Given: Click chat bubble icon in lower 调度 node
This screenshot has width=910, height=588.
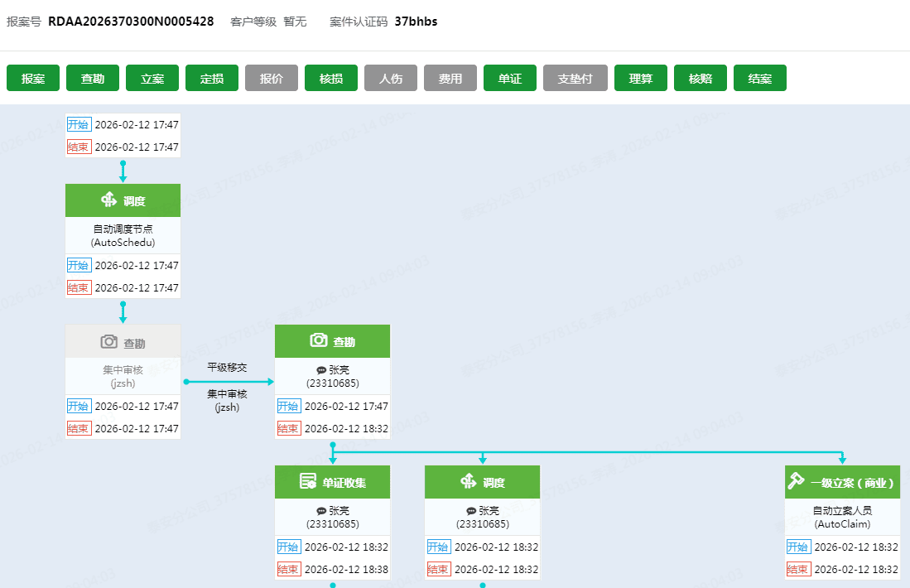Looking at the screenshot, I should point(471,511).
